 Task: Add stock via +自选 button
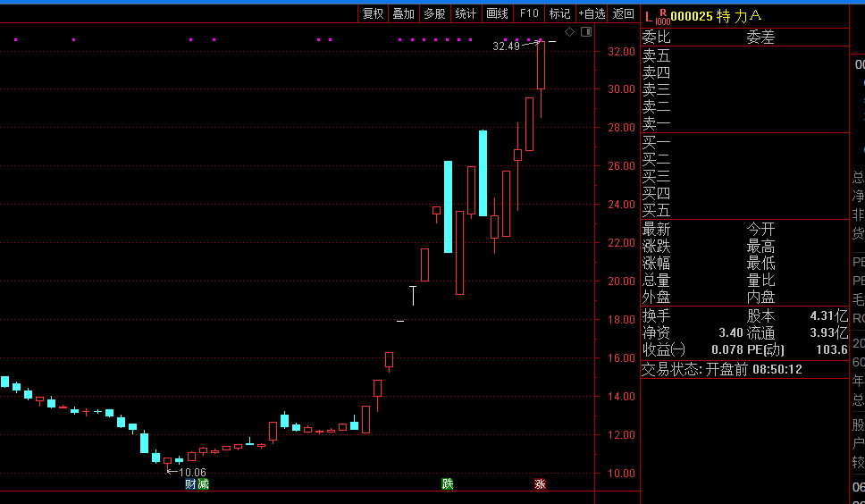pos(592,13)
